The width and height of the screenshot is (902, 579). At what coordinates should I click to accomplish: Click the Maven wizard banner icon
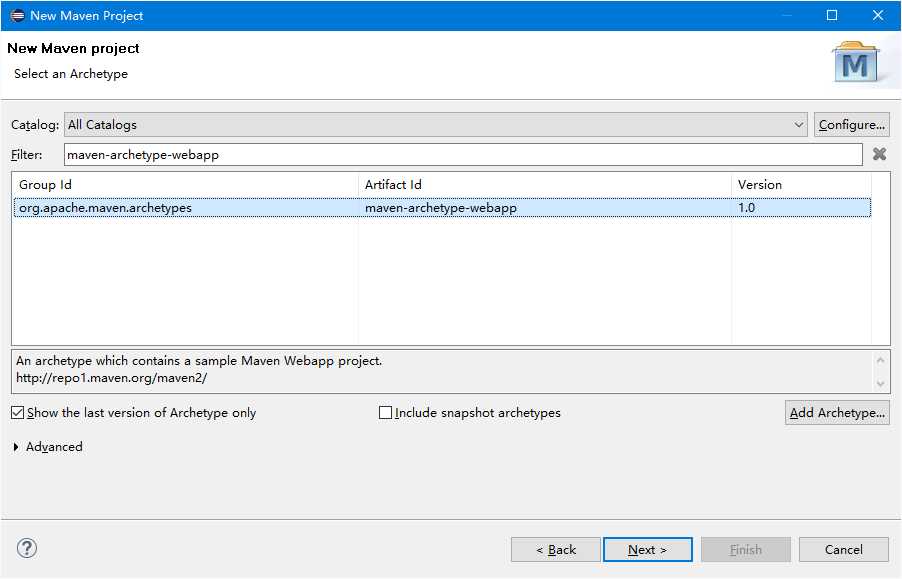(x=856, y=62)
